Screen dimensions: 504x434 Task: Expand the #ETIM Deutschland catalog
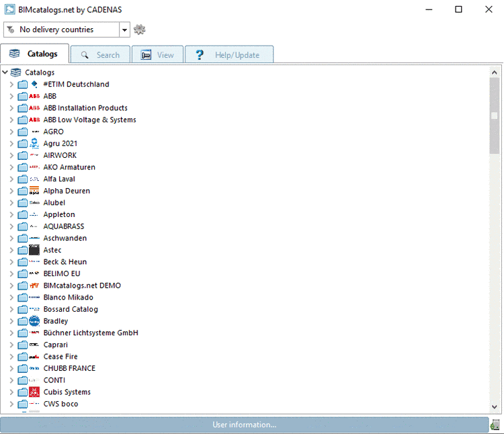coord(11,84)
